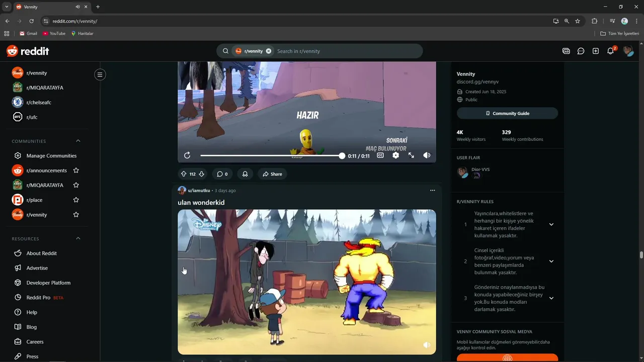Screen dimensions: 644x362
Task: Open the Reddit ads icon in header
Action: [x=566, y=51]
